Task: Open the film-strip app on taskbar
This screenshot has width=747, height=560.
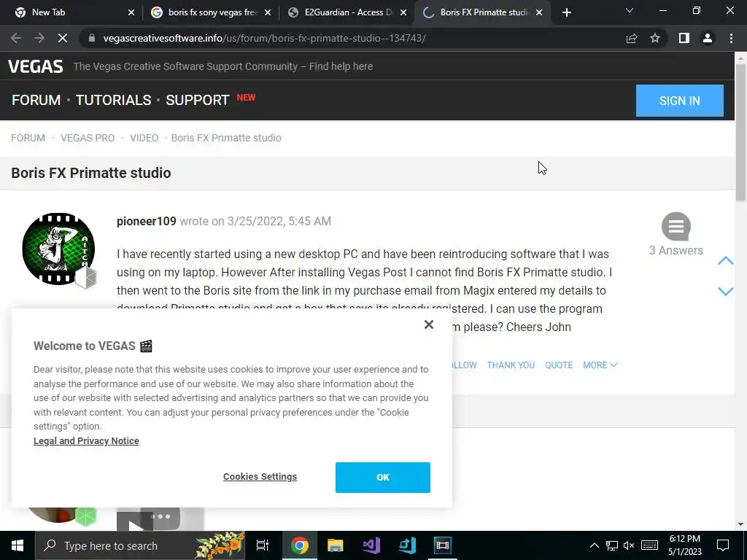Action: coord(443,545)
